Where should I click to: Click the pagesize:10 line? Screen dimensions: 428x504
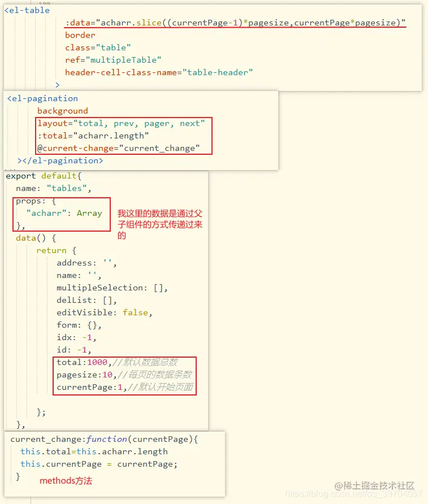click(124, 375)
